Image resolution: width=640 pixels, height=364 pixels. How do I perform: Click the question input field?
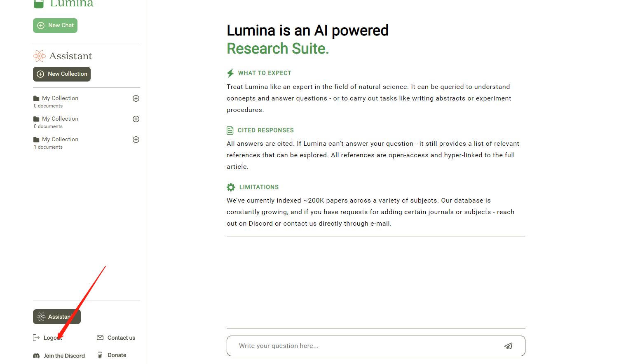[363, 346]
